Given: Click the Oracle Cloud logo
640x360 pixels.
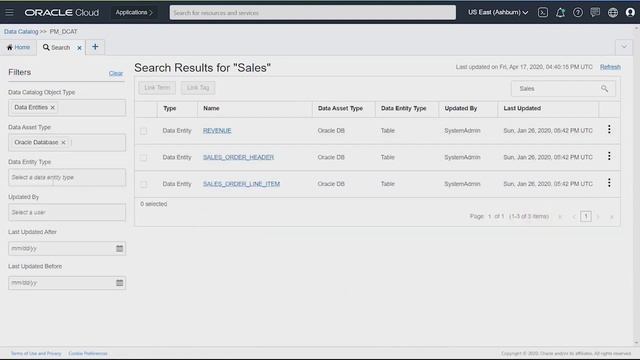Looking at the screenshot, I should (62, 13).
